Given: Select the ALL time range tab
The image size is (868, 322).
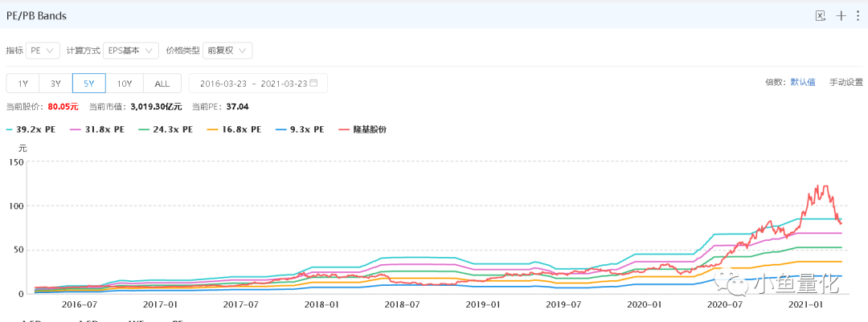Looking at the screenshot, I should 162,84.
